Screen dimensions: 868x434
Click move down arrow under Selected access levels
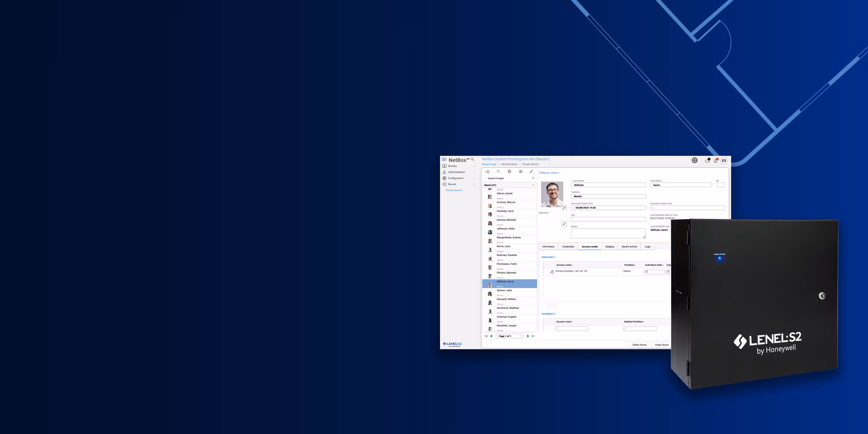(554, 305)
